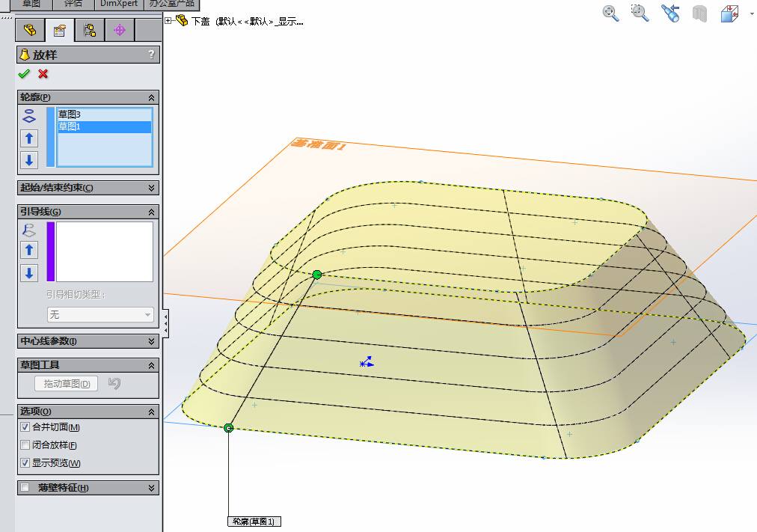This screenshot has width=757, height=532.
Task: Click the guide curves selection icon
Action: 29,230
